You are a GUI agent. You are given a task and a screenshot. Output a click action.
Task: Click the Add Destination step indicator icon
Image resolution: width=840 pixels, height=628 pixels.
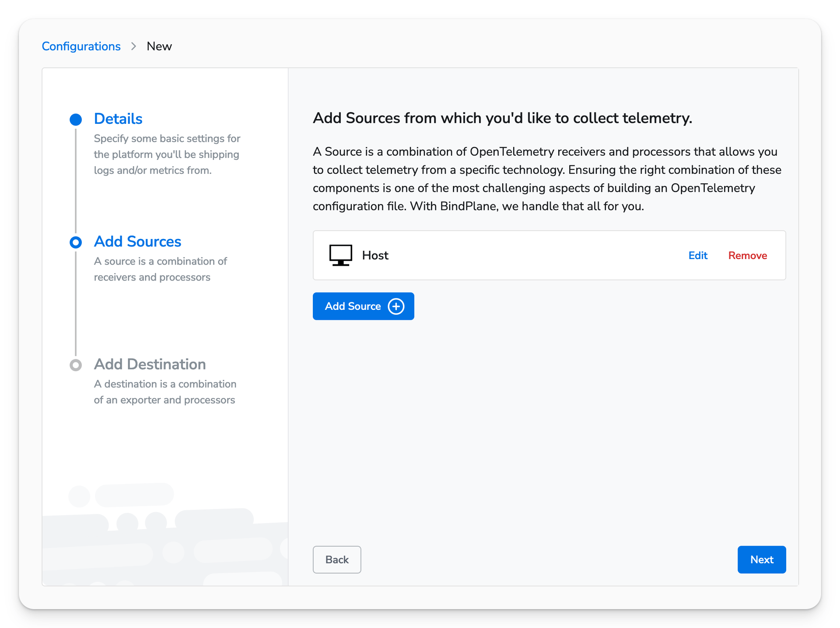tap(76, 365)
